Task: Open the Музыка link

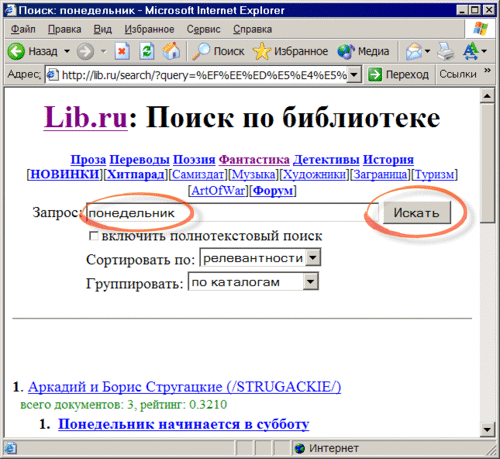Action: 253,174
